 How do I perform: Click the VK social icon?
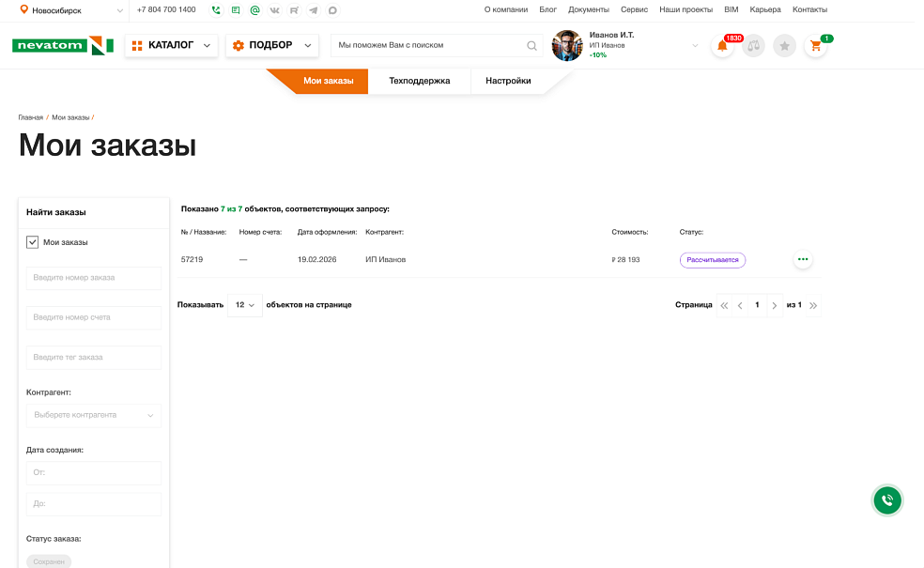point(274,10)
